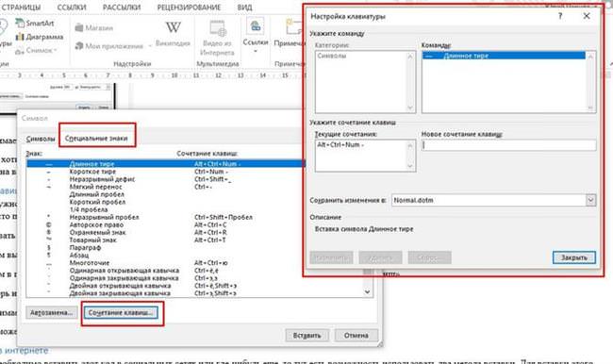Screen dimensions: 613x364
Task: Switch to the РЕЦЕНЗИРОВАНИЕ tab
Action: [189, 8]
